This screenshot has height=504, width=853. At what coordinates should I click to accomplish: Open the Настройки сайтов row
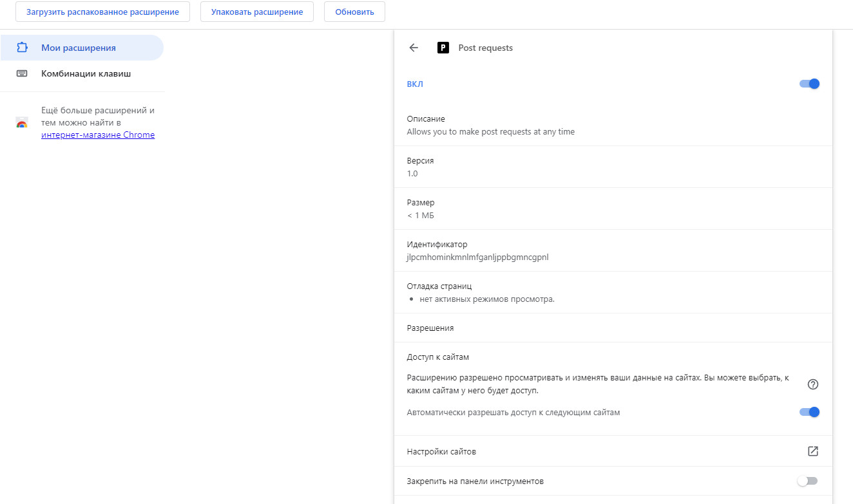pos(613,451)
